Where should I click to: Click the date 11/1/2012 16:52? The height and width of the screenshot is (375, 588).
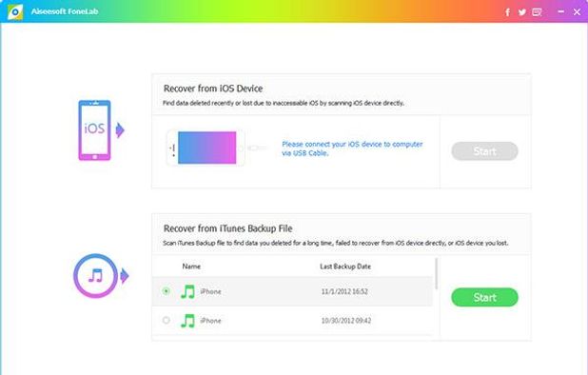coord(344,291)
